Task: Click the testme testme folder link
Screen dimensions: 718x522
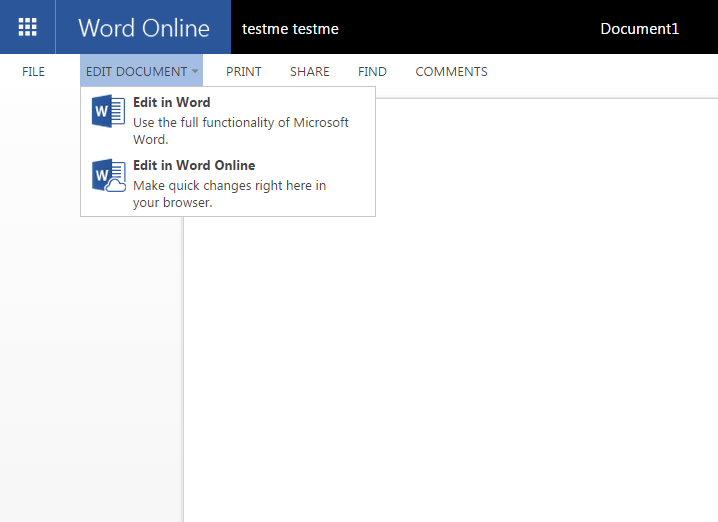Action: point(290,29)
